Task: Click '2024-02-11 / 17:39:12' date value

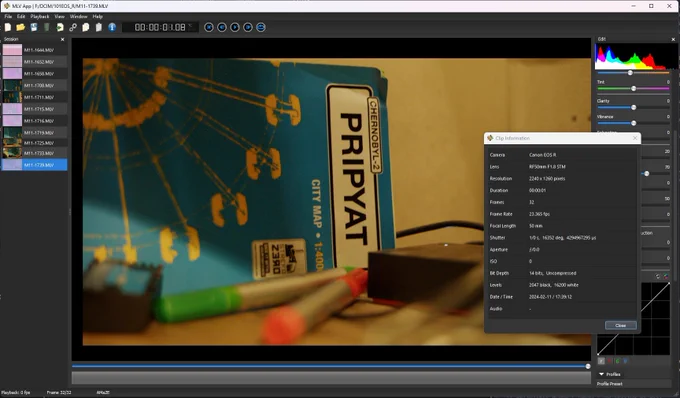Action: (550, 297)
